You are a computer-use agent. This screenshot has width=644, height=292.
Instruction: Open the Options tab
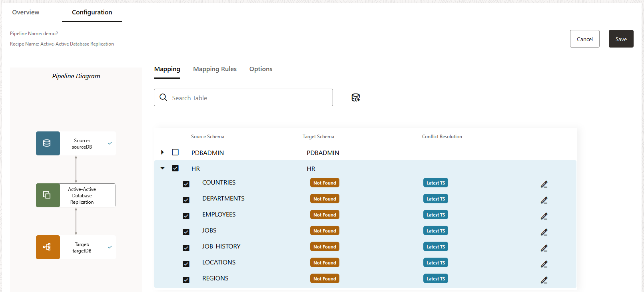[261, 69]
